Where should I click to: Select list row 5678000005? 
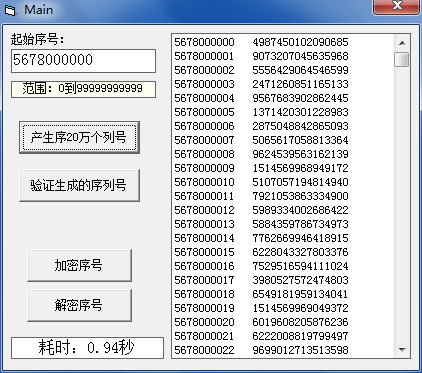click(x=282, y=112)
